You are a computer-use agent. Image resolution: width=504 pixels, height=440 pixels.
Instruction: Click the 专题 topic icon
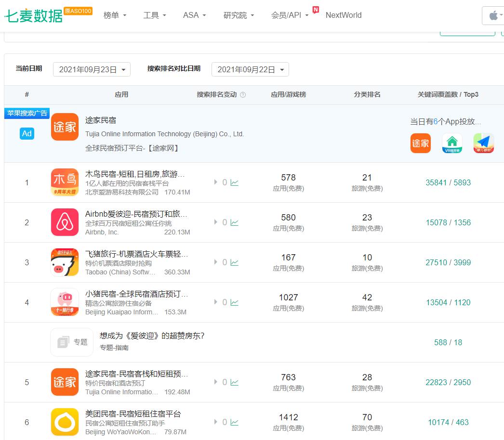point(72,342)
